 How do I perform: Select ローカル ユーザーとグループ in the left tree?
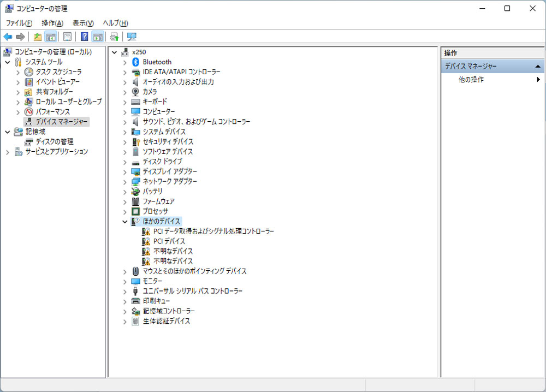click(69, 102)
